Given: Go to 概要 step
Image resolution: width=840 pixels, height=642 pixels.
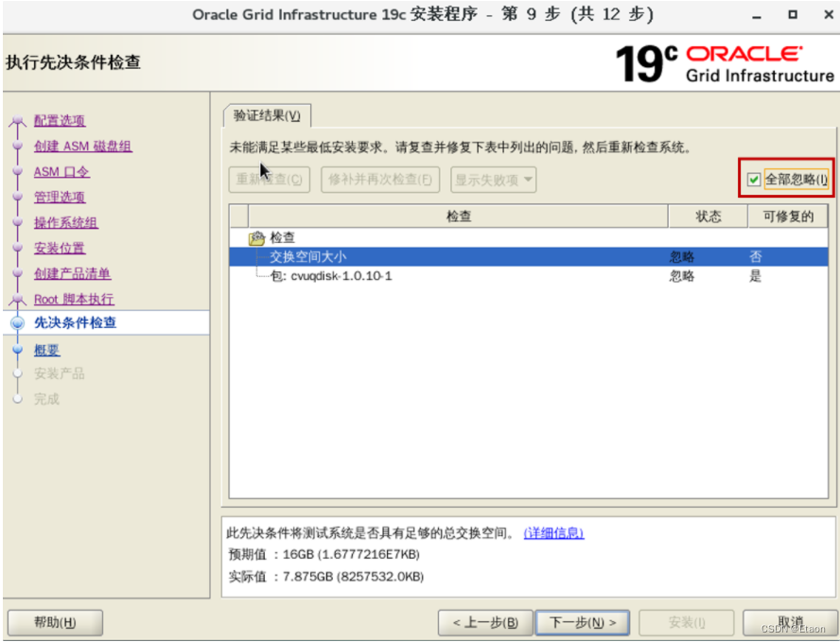Looking at the screenshot, I should coord(47,350).
